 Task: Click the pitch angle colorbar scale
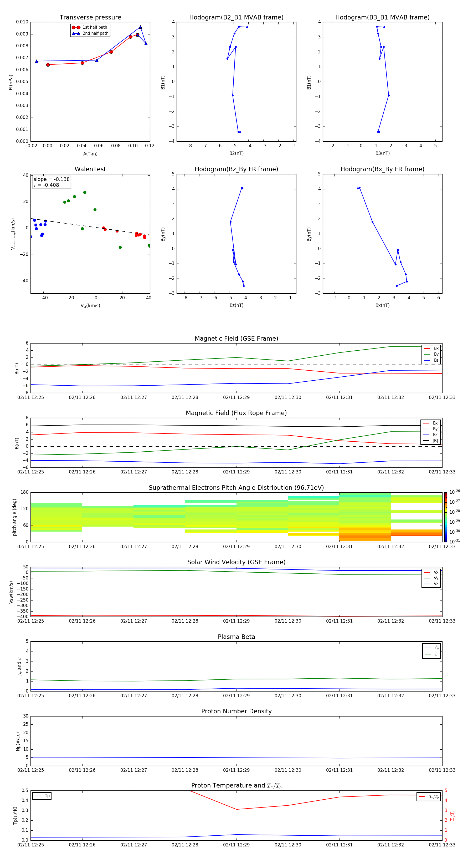coord(446,517)
